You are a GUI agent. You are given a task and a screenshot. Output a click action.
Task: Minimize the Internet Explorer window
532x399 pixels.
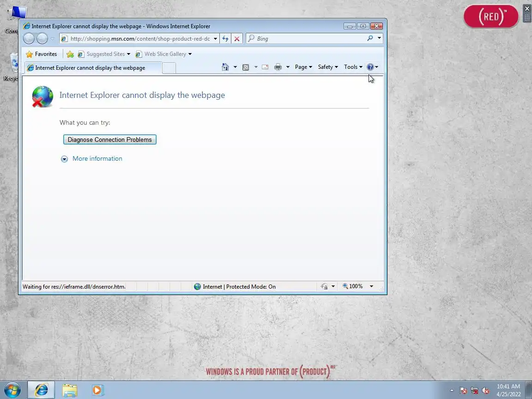tap(350, 26)
